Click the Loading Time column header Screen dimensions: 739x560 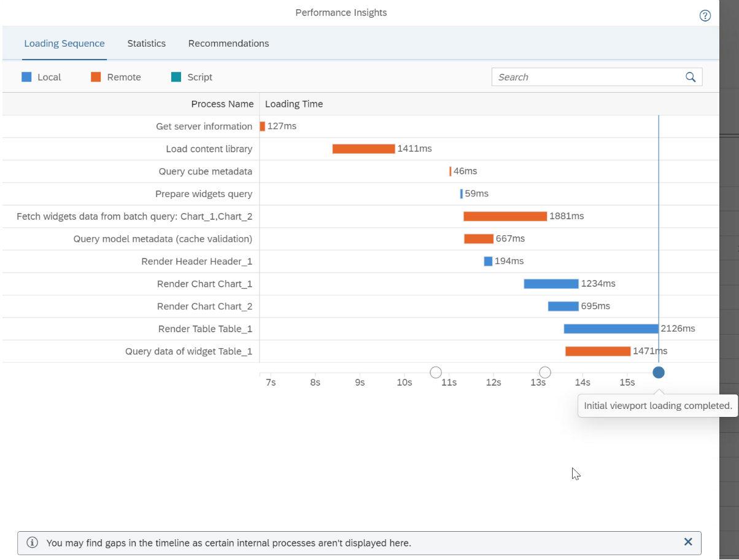pyautogui.click(x=293, y=104)
